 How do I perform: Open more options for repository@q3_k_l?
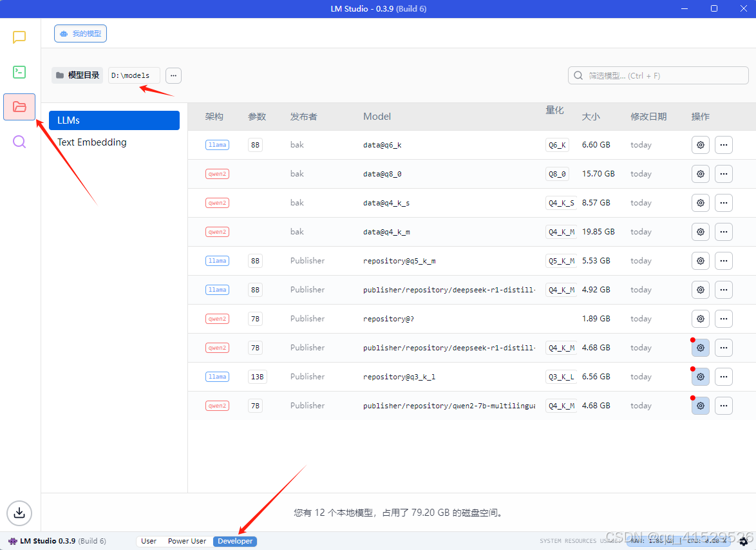click(x=724, y=377)
